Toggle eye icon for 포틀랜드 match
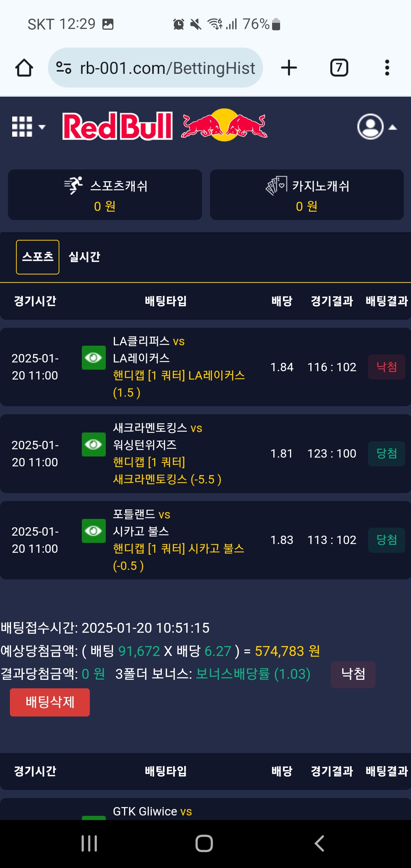 94,531
